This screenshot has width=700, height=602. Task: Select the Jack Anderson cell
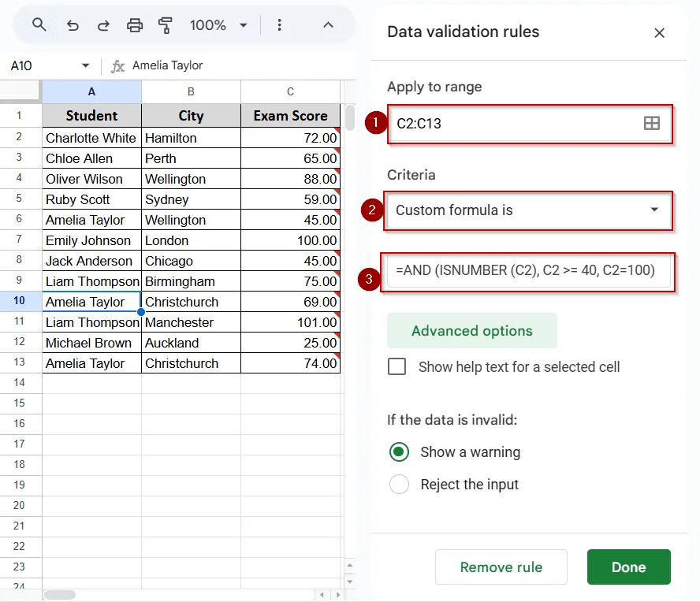tap(91, 261)
